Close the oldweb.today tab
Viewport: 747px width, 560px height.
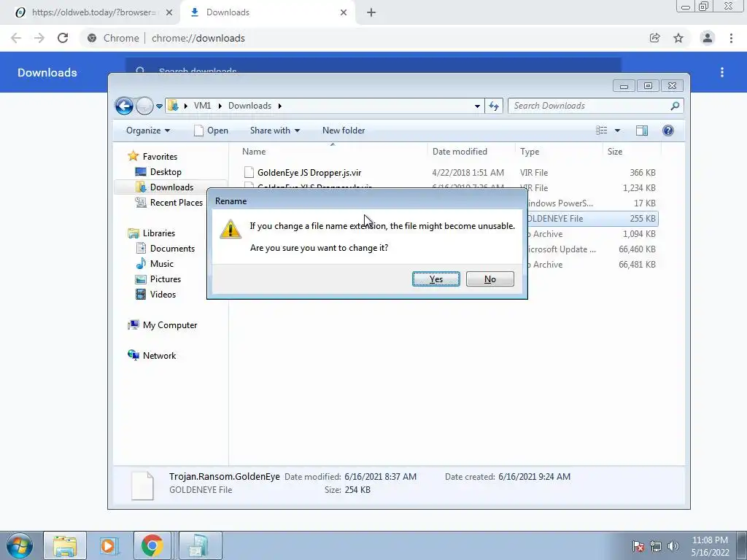169,12
